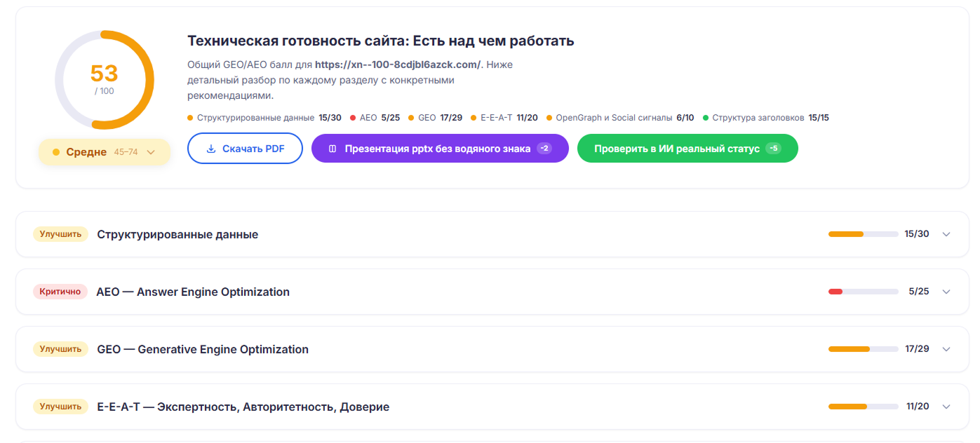Select Структурированные данные 15/30 in score legend
This screenshot has height=443, width=980.
(264, 118)
